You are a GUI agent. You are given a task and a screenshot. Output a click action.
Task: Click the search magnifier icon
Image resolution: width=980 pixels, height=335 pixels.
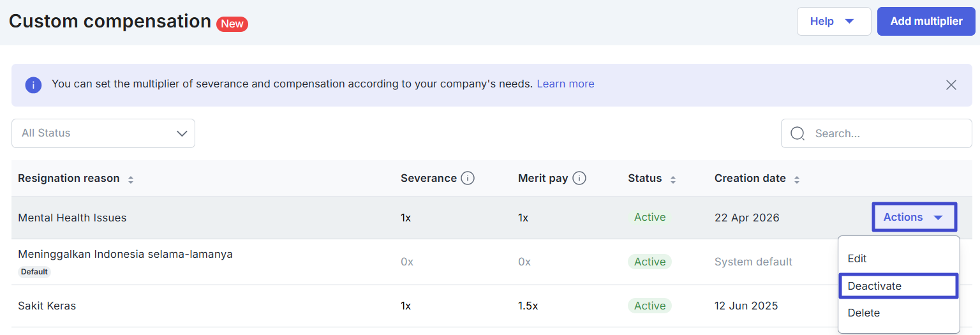click(798, 133)
